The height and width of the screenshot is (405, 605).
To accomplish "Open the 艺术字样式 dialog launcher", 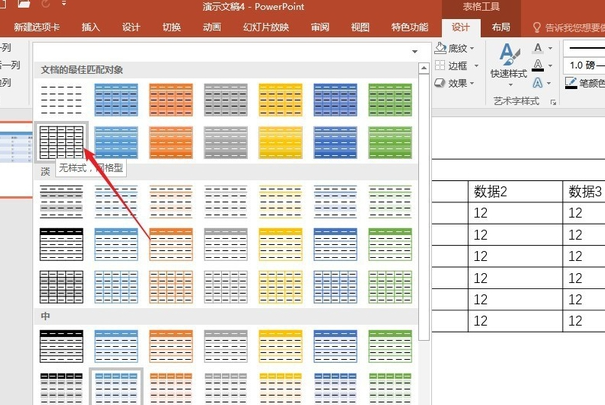I will [x=553, y=102].
